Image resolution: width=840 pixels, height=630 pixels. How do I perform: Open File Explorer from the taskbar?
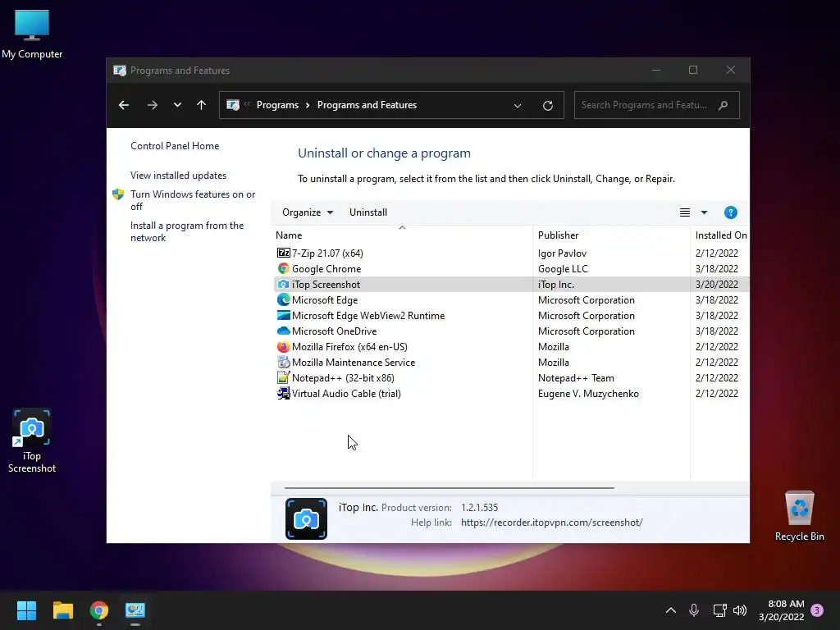[x=62, y=610]
